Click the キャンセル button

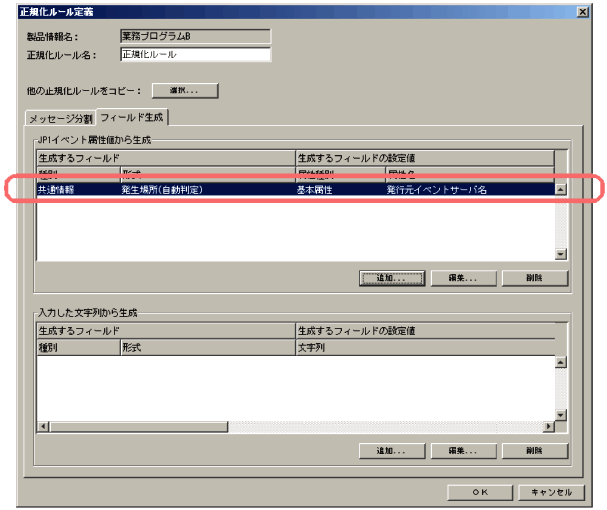(x=551, y=493)
